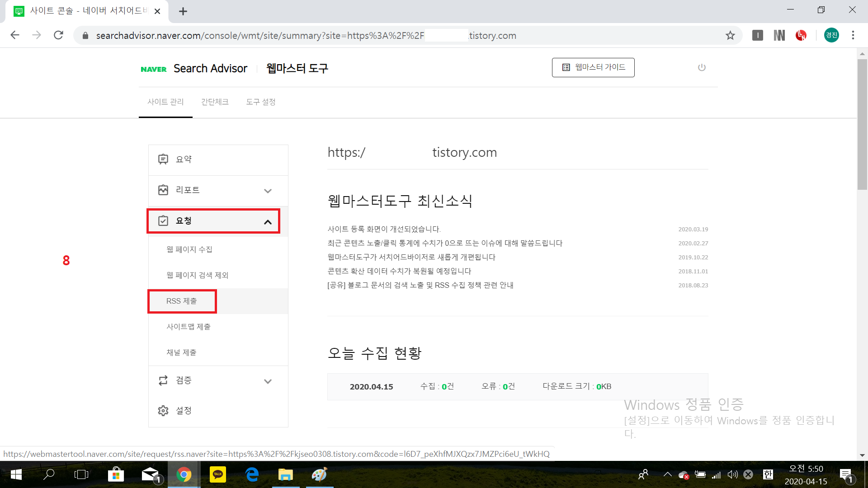This screenshot has width=868, height=488.
Task: Click the 요약 summary sidebar icon
Action: point(163,159)
